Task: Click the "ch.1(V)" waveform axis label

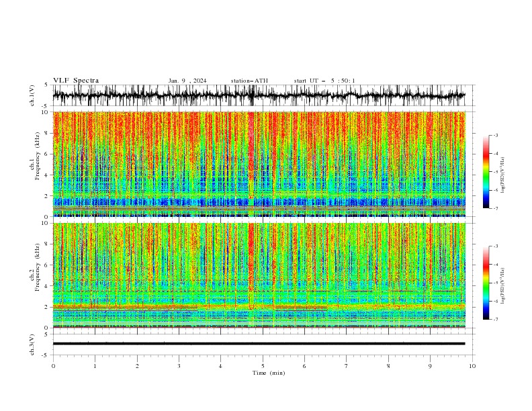Action: tap(32, 95)
